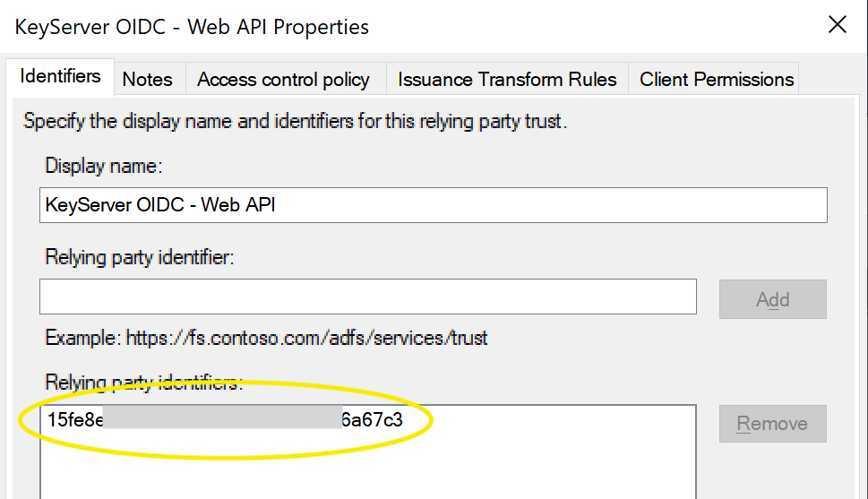The width and height of the screenshot is (868, 499).
Task: Click the fs.contoso.com example URL text
Action: point(306,339)
